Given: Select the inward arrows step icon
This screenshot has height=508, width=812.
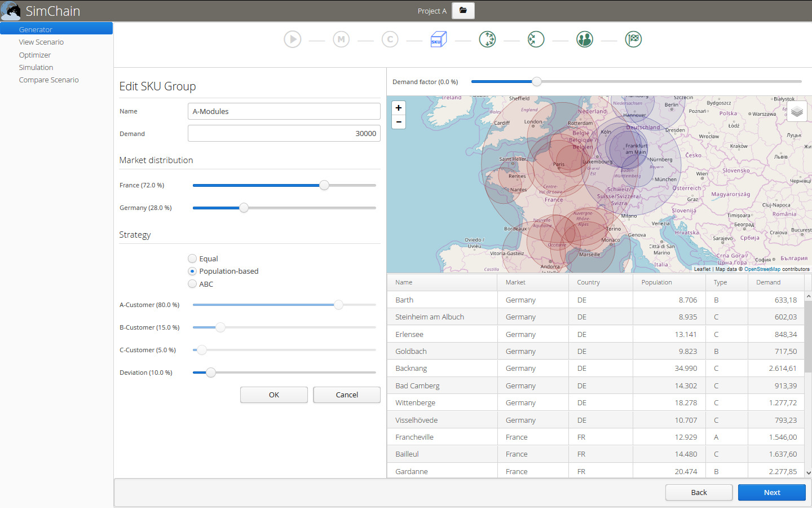Looking at the screenshot, I should pos(536,40).
